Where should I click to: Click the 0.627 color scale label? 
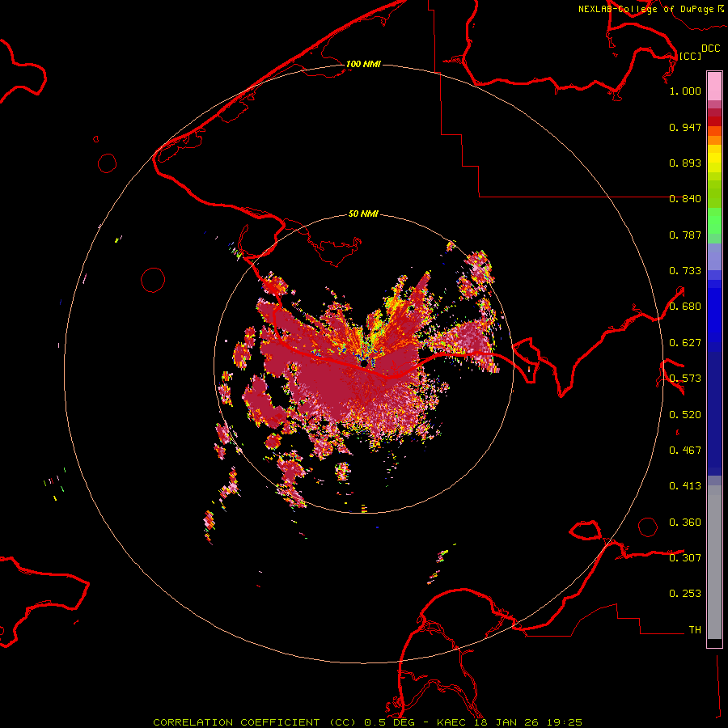685,343
